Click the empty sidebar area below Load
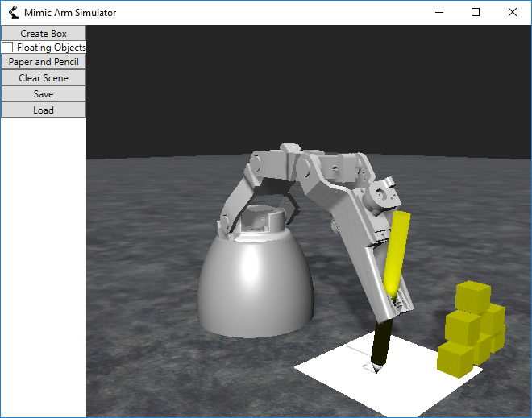 44,266
